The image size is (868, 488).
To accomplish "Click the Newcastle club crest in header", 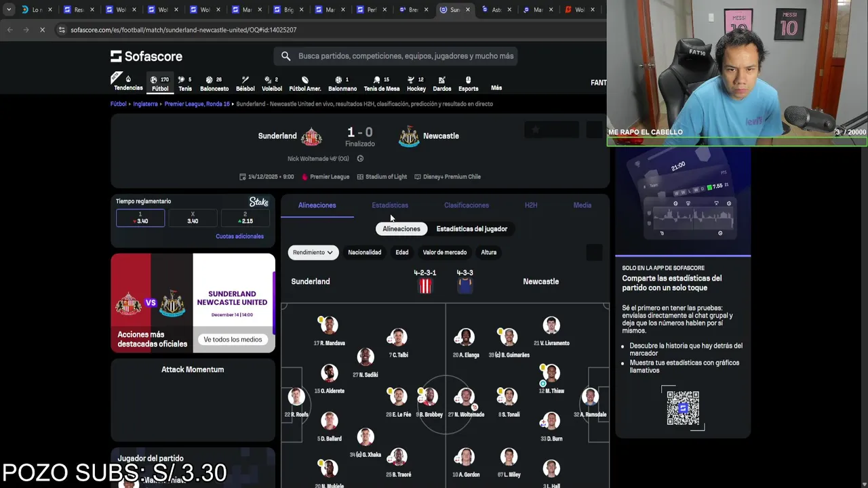I will (409, 136).
